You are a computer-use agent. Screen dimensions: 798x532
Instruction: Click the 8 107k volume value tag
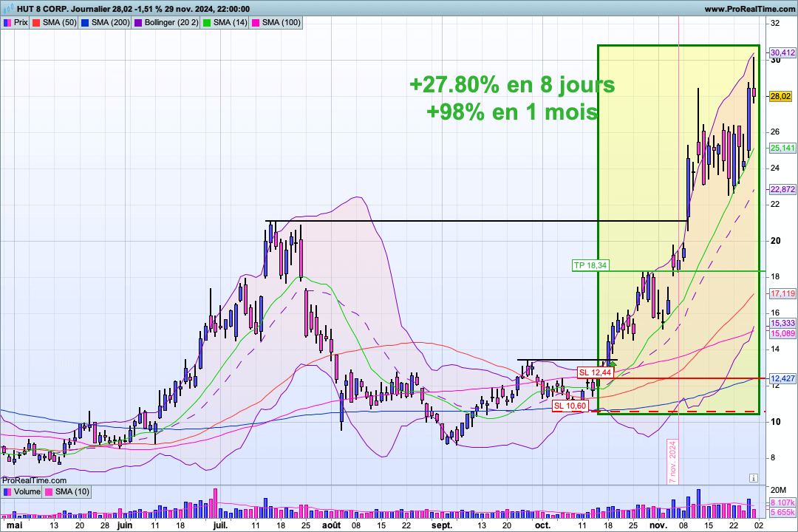pos(782,503)
